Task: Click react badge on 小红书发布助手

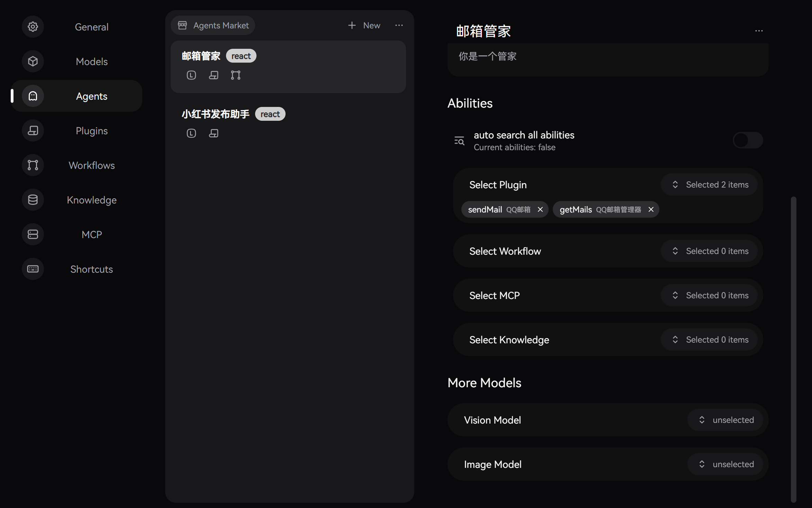Action: tap(270, 114)
